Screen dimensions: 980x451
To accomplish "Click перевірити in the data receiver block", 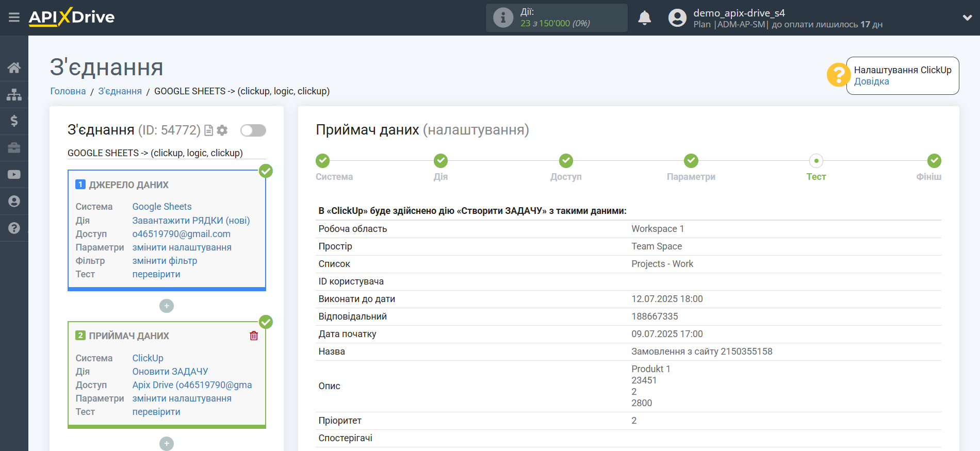I will (156, 412).
